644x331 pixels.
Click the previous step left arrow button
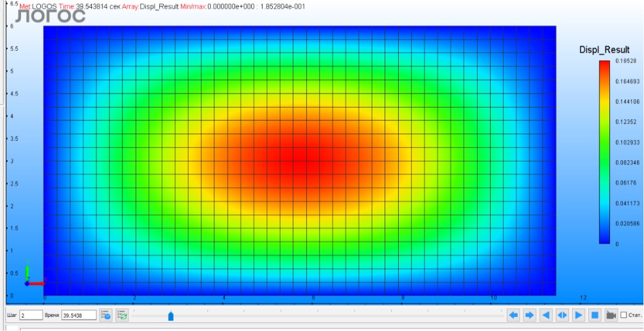[x=513, y=315]
